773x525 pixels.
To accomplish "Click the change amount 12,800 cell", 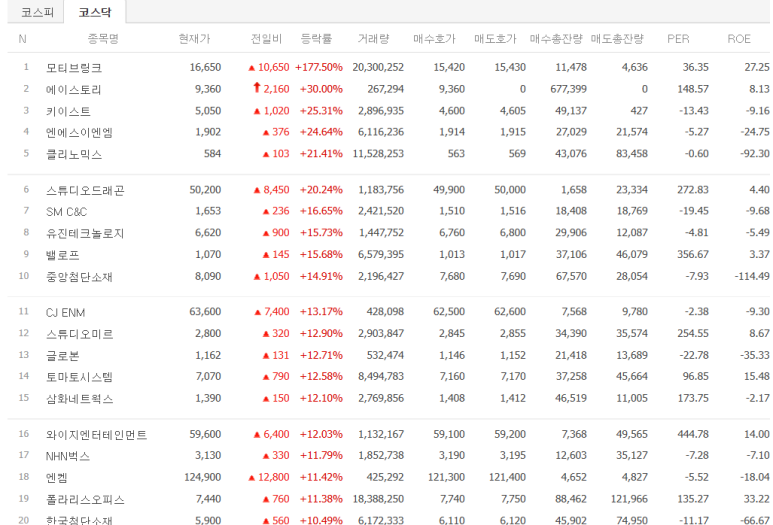I will click(x=274, y=477).
